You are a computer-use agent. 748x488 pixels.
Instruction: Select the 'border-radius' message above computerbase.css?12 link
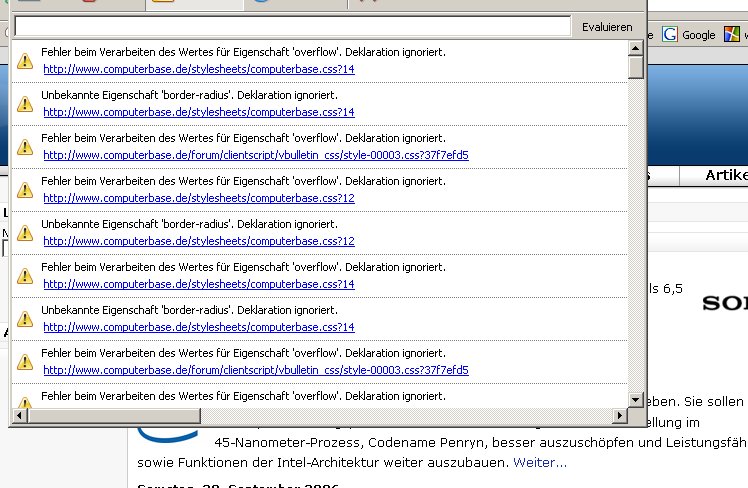pos(189,224)
